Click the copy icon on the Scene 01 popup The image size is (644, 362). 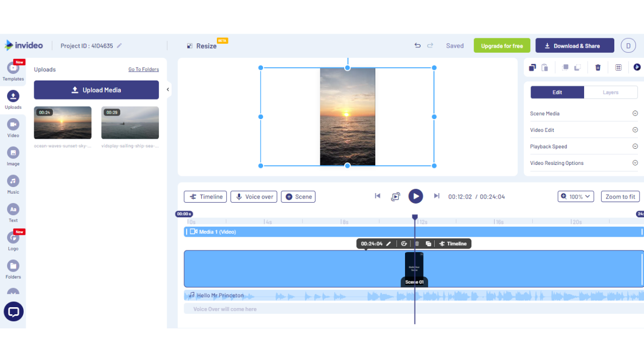[x=429, y=243]
